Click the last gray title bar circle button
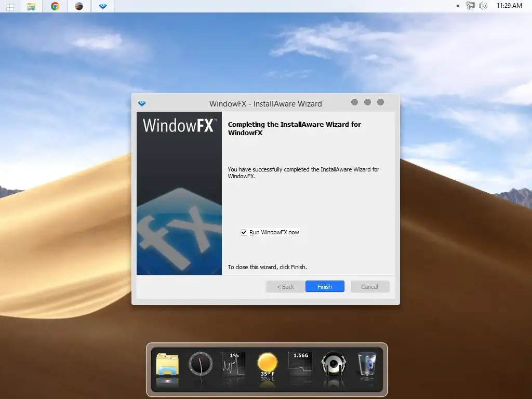This screenshot has height=399, width=532. (381, 102)
